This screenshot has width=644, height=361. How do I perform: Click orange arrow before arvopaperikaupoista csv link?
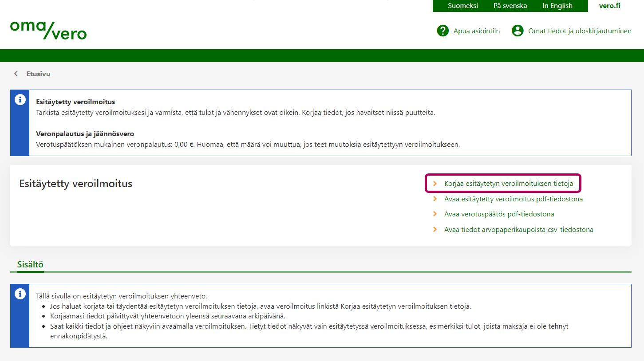tap(435, 230)
